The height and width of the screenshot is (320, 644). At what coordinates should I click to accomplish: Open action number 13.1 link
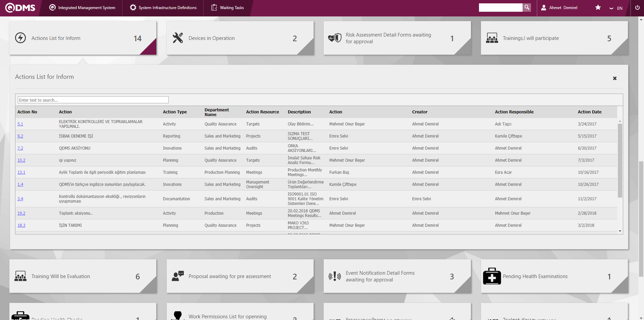click(x=21, y=172)
